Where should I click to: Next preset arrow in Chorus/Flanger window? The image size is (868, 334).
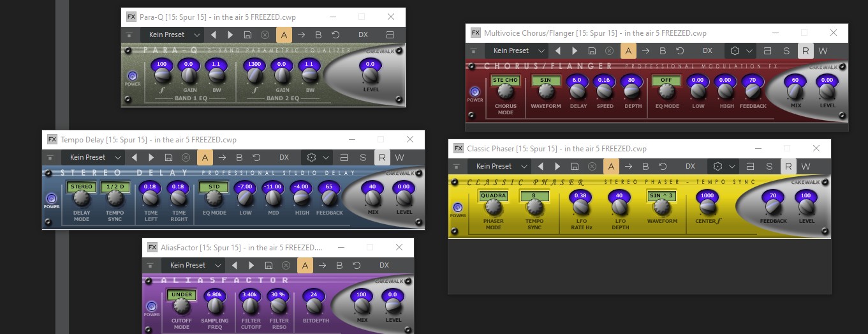click(x=575, y=51)
